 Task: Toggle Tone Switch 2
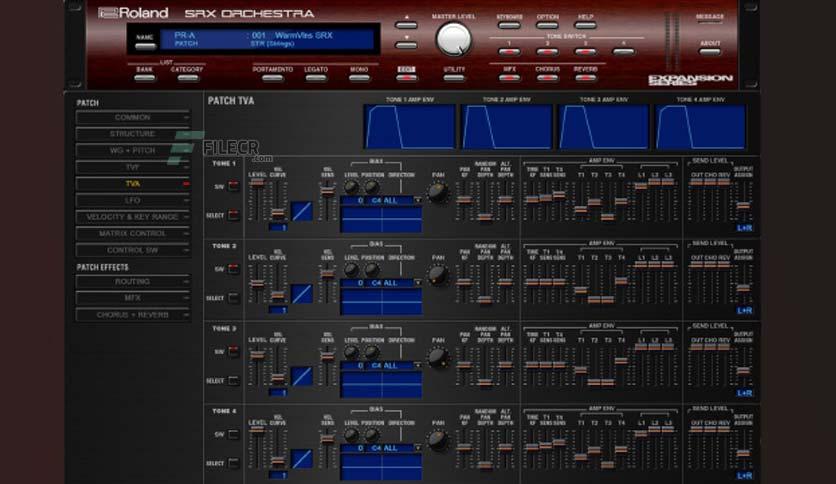click(547, 52)
